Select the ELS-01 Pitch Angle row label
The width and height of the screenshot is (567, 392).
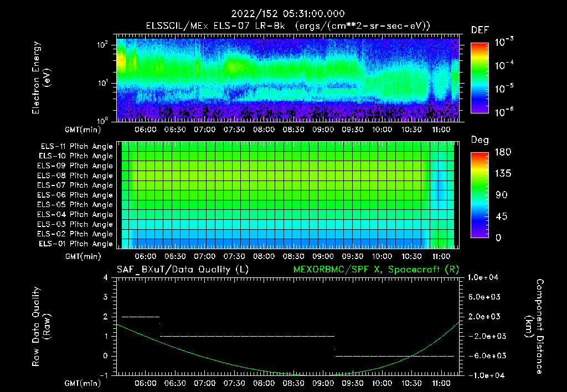click(76, 244)
